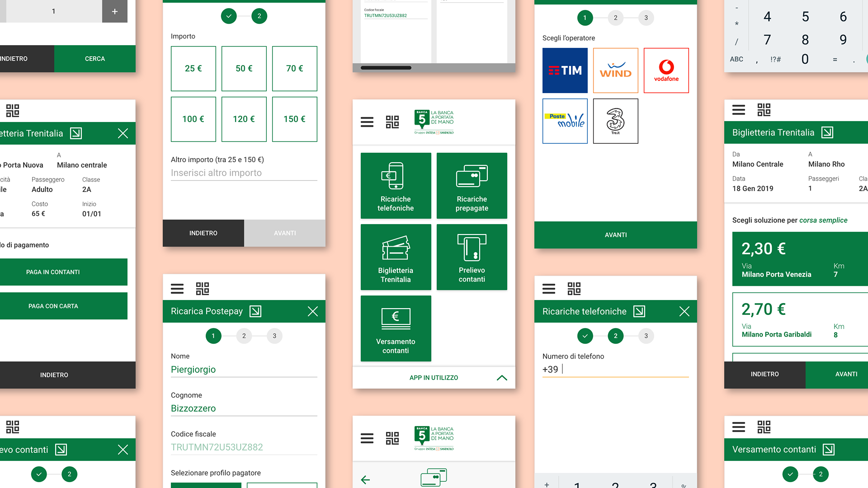The height and width of the screenshot is (488, 868).
Task: Go to step 3 in Ricarica Postepay
Action: 274,336
